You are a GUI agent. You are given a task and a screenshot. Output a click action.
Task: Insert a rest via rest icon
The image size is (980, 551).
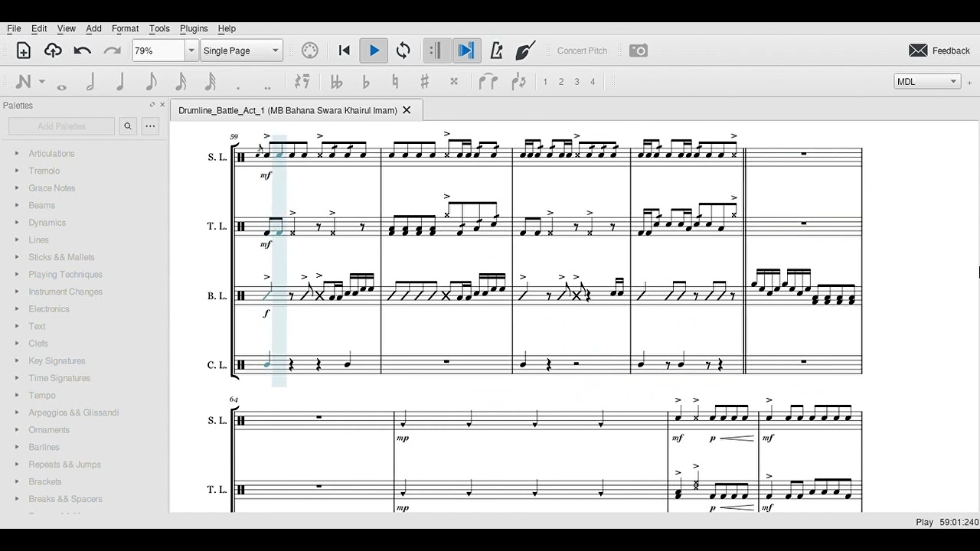[x=302, y=82]
